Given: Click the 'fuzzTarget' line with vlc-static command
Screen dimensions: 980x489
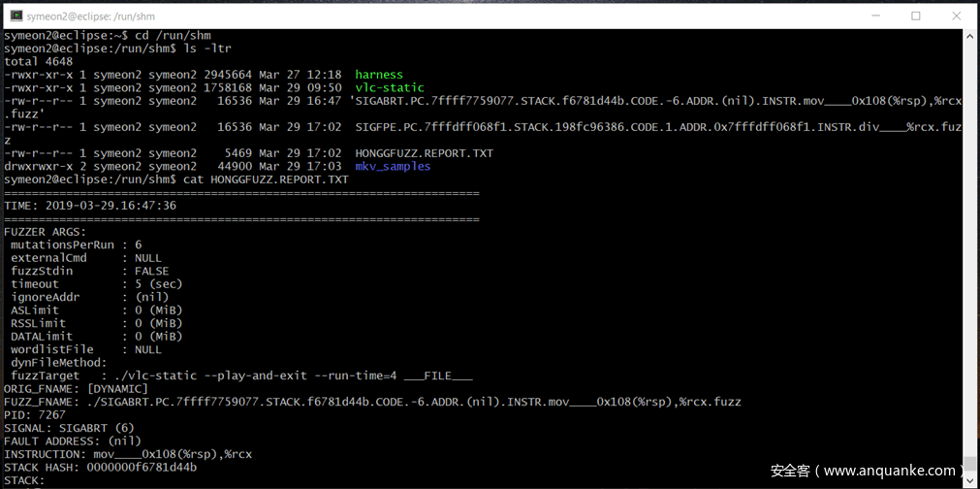Looking at the screenshot, I should point(241,375).
